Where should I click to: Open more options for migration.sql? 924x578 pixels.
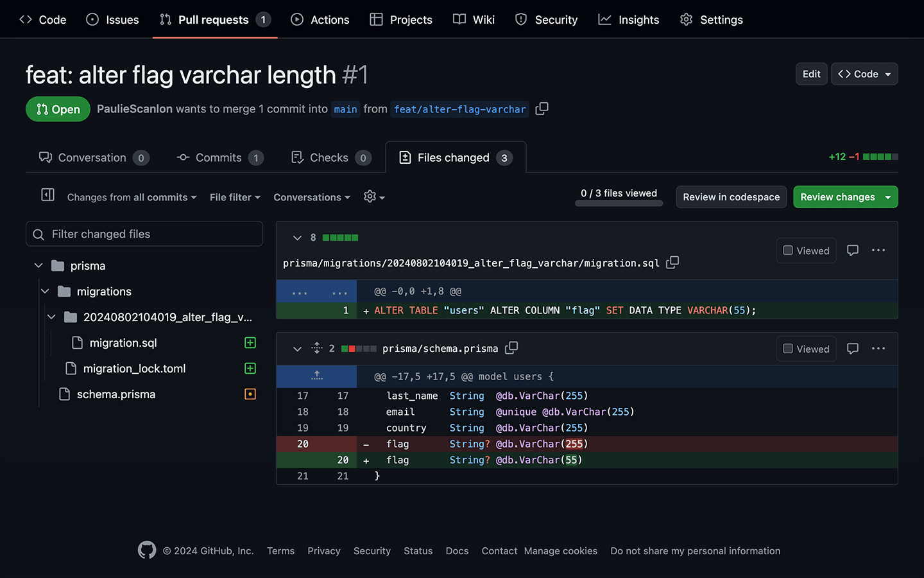point(878,250)
